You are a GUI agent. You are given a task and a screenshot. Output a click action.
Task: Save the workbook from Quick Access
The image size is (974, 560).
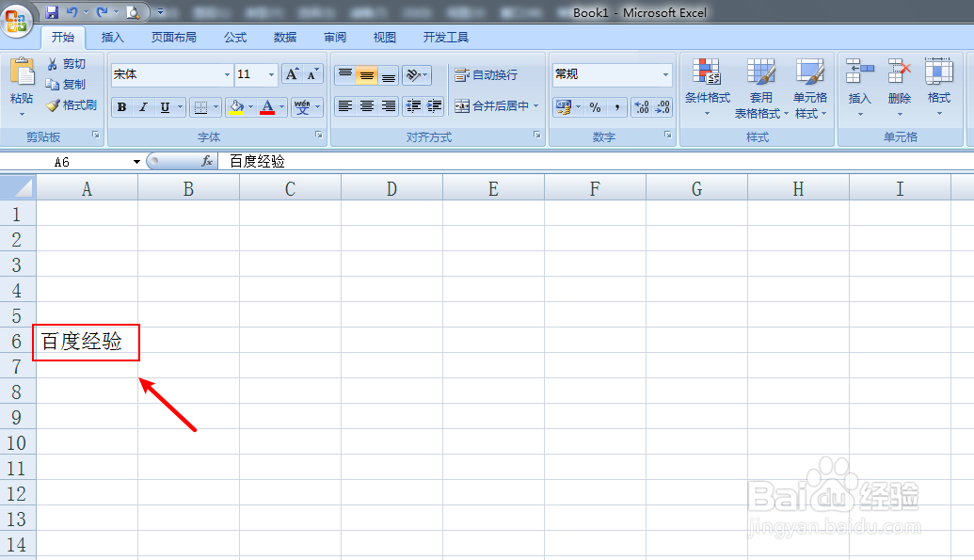click(x=52, y=12)
